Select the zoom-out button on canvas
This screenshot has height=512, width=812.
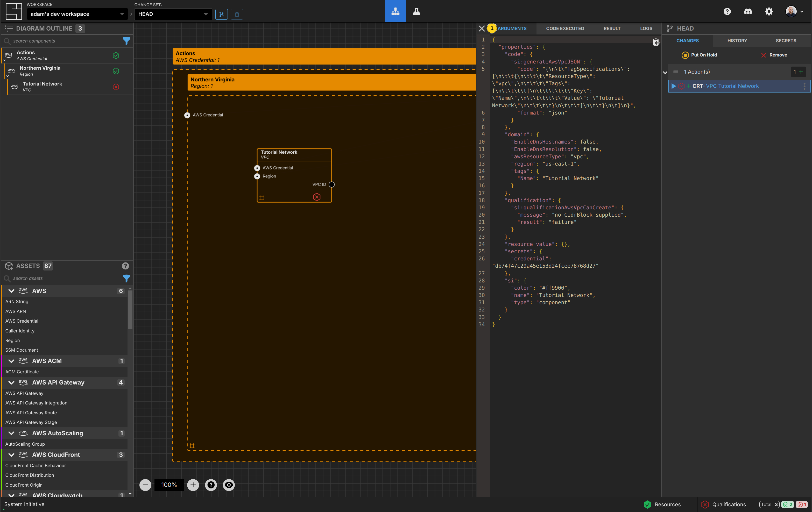[x=146, y=485]
